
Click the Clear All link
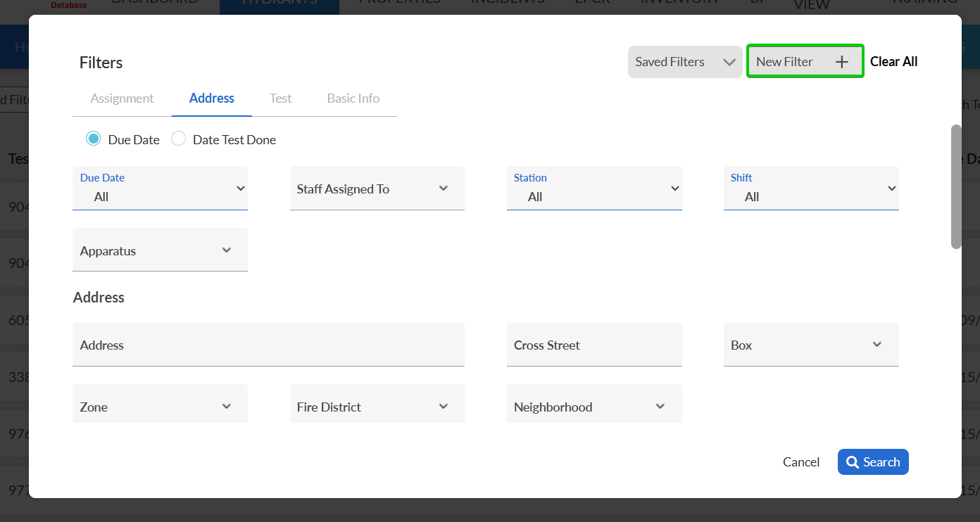pos(893,62)
